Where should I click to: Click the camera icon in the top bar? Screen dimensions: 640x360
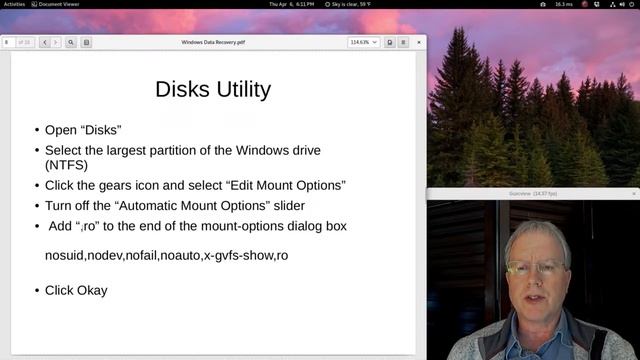coord(543,4)
